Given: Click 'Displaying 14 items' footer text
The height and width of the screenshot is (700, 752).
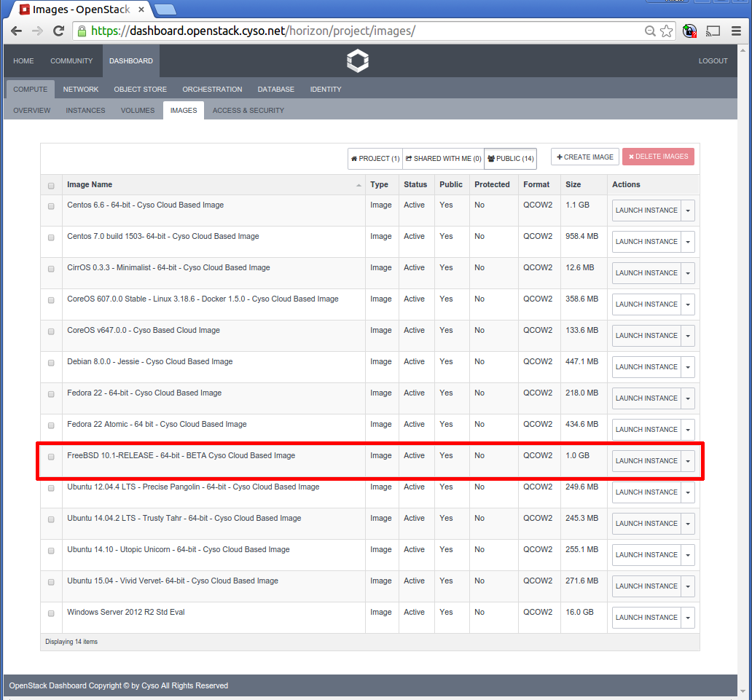Looking at the screenshot, I should point(71,642).
